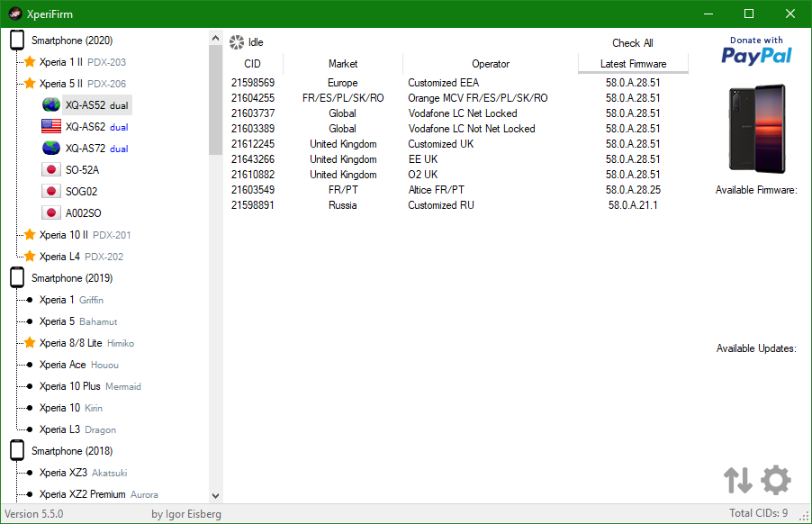Click the Donate with PayPal logo

click(756, 50)
